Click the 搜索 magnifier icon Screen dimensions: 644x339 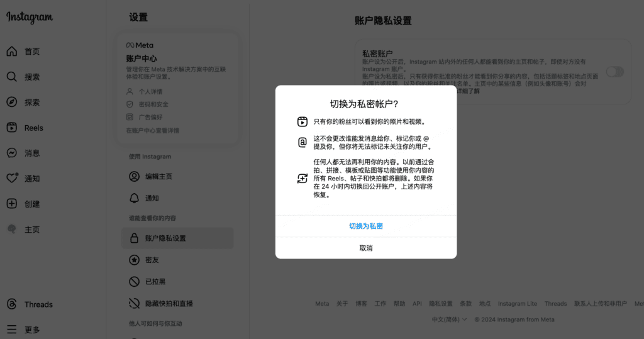click(x=12, y=77)
